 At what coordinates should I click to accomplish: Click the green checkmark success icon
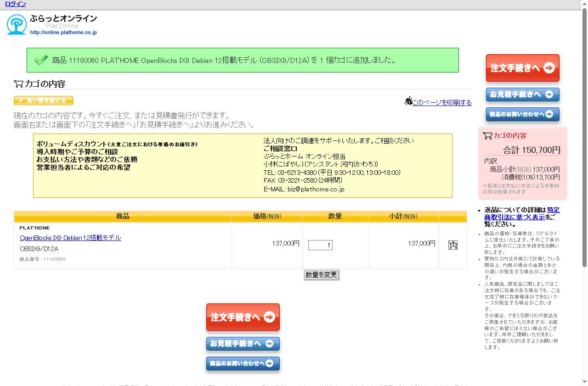point(41,60)
